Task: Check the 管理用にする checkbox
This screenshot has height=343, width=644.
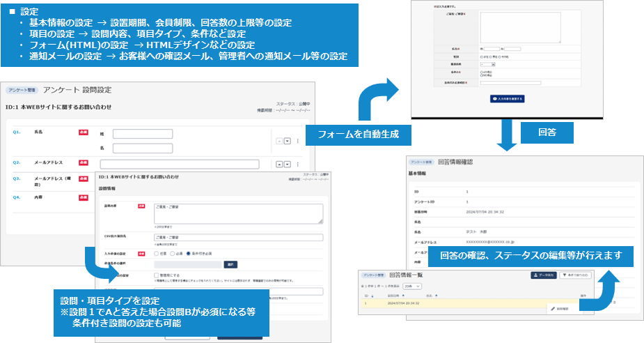Action: point(157,275)
